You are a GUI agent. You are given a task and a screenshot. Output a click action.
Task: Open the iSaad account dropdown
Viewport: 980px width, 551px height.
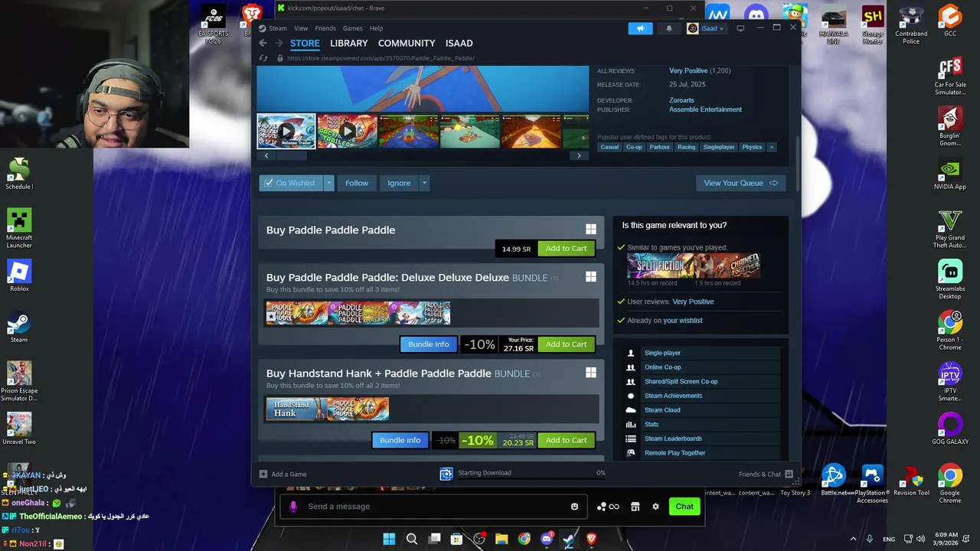706,28
